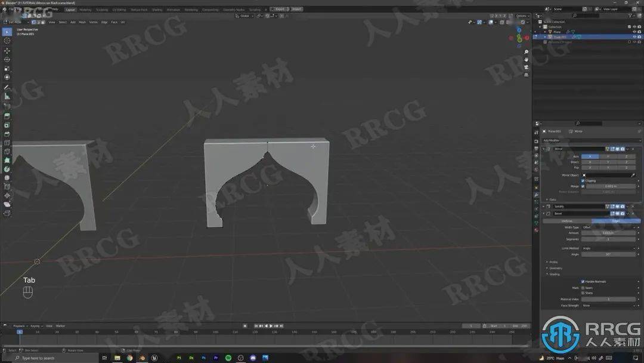Switch to UV Editing workspace tab

tap(119, 10)
